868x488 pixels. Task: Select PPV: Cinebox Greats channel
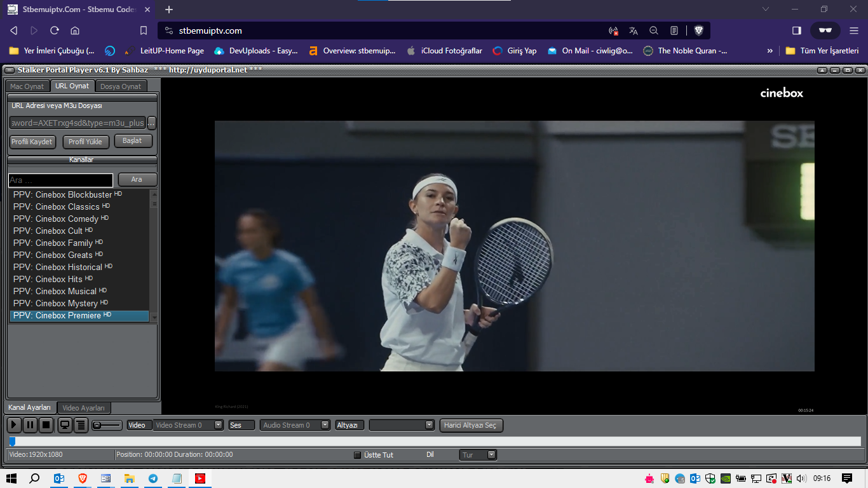[x=79, y=255]
